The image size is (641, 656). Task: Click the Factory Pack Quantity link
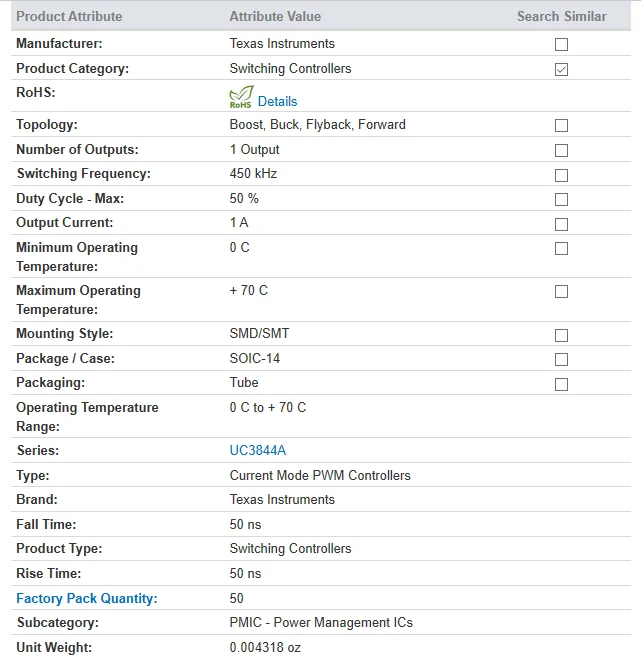coord(87,598)
